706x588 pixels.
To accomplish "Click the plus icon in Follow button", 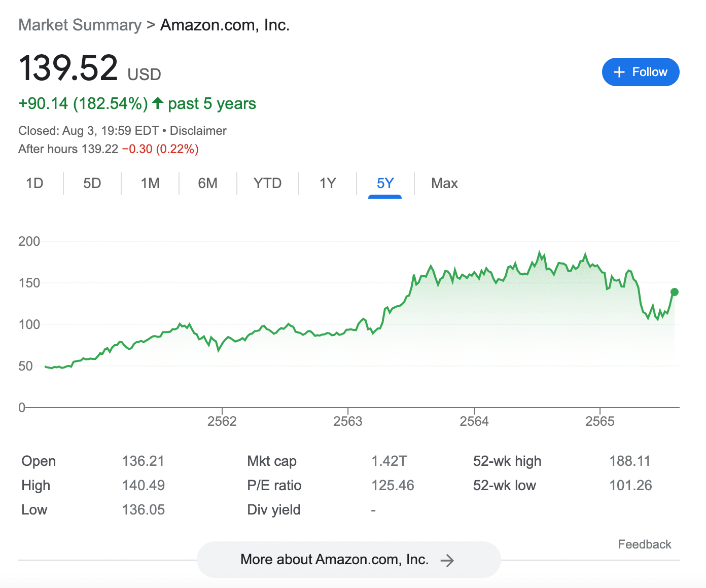I will pos(619,72).
